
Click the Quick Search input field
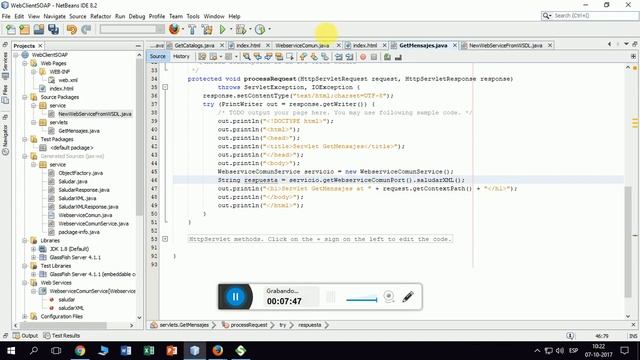click(x=594, y=16)
